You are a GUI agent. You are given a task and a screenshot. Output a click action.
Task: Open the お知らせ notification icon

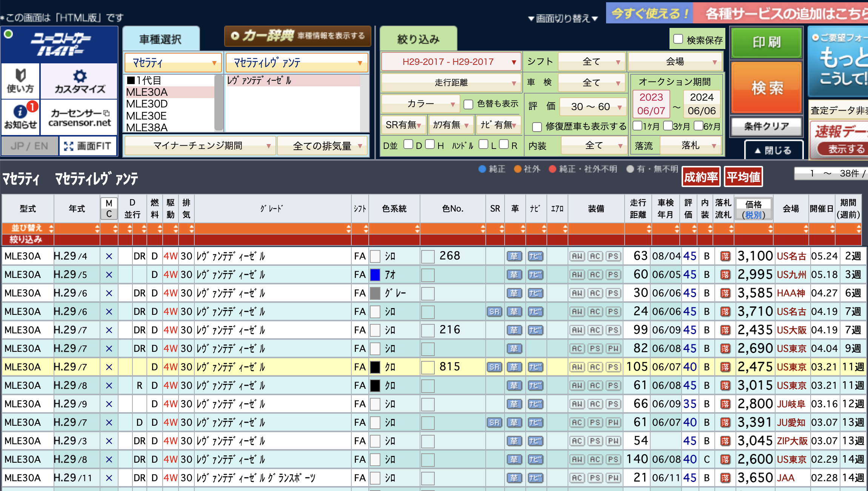[x=20, y=117]
